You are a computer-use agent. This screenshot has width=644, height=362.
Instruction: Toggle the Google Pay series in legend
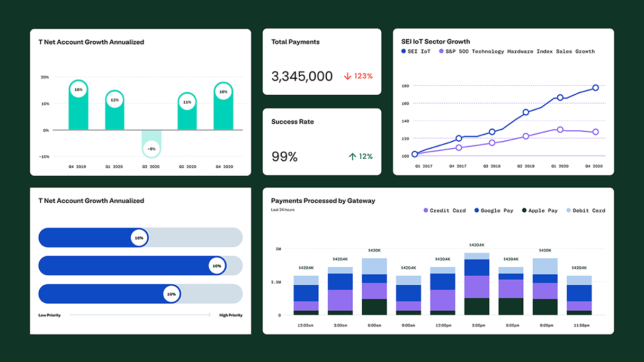coord(497,211)
